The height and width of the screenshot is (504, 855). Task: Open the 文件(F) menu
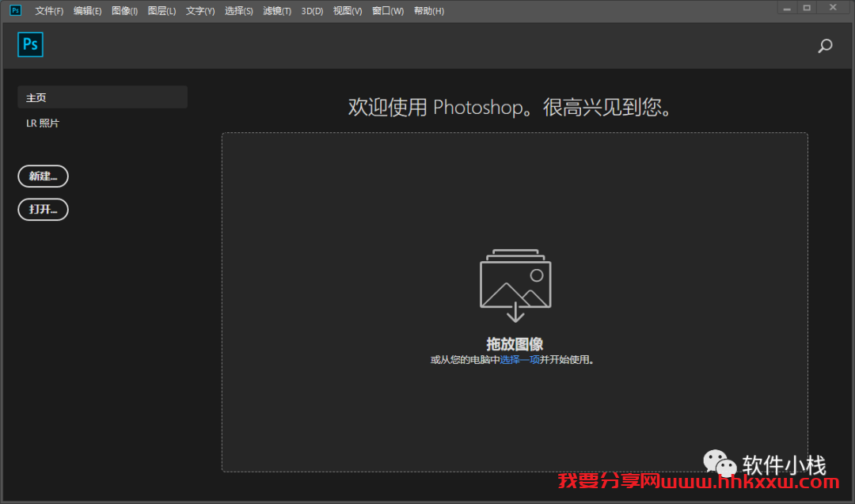(x=49, y=11)
